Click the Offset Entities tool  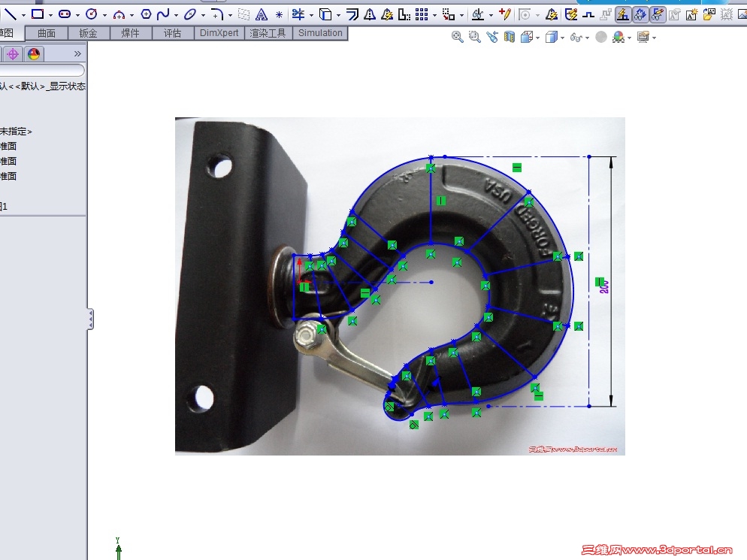[x=352, y=15]
